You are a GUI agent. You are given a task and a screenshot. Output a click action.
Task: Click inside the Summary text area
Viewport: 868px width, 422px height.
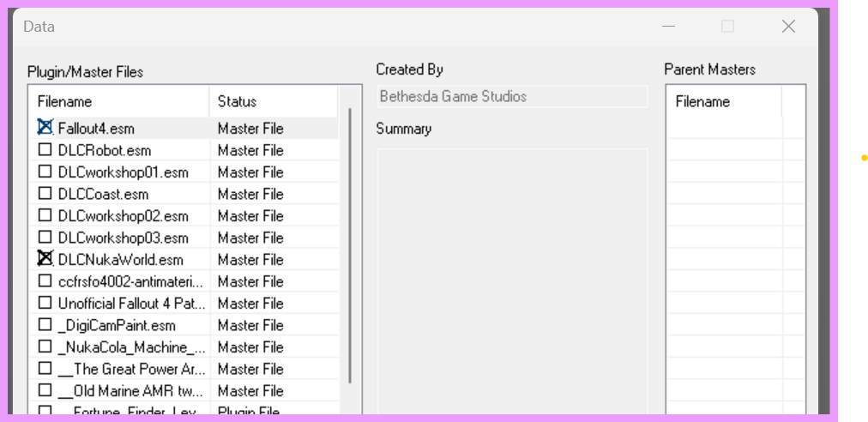[x=512, y=280]
